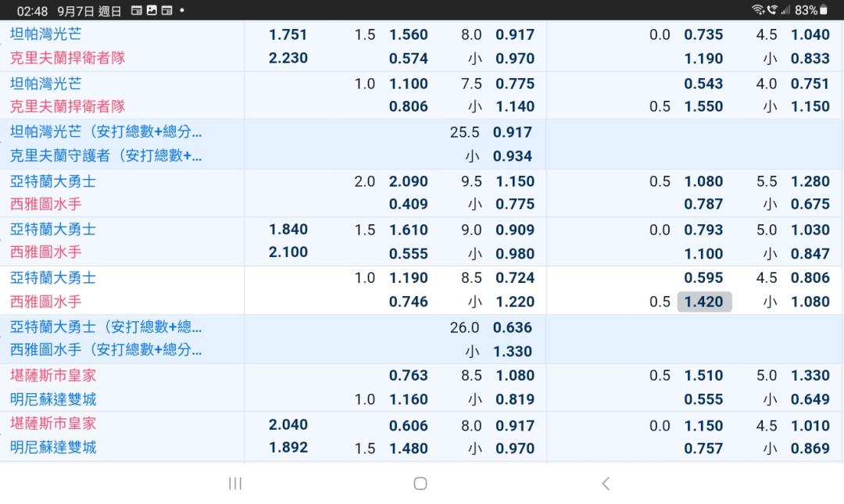Pick under odds 0.980
Screen dimensions: 844x504
pos(515,254)
